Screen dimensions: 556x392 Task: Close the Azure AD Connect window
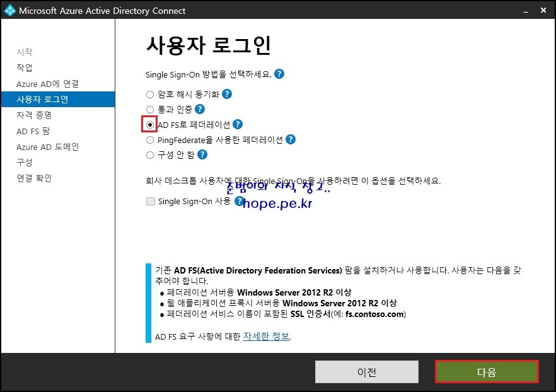543,10
